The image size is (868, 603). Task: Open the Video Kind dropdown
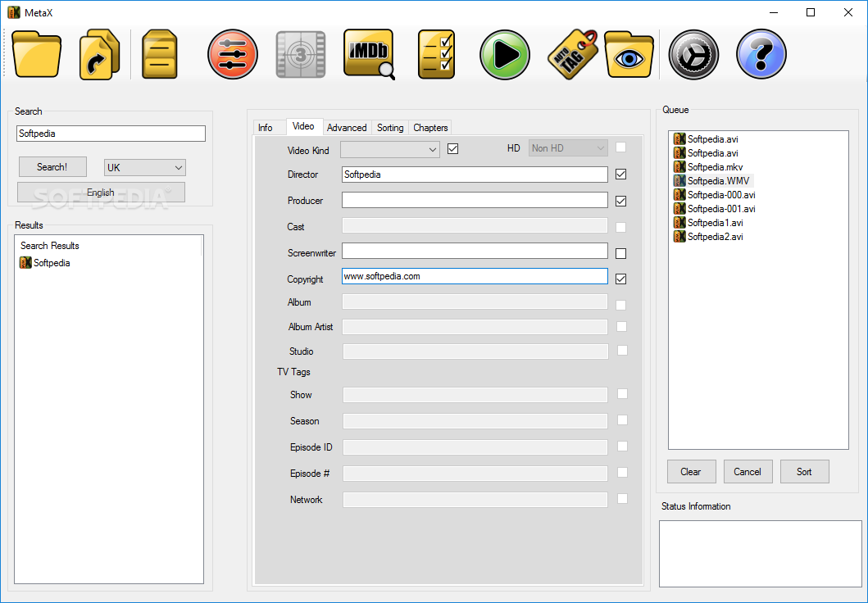tap(390, 149)
